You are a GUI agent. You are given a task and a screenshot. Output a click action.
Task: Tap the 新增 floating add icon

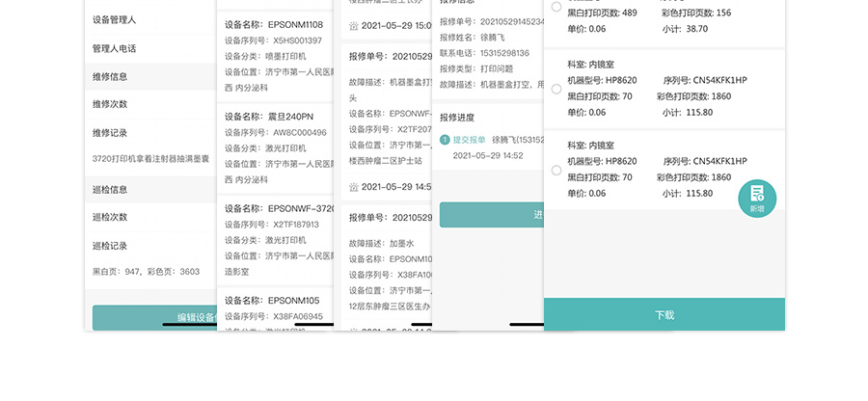tap(757, 198)
